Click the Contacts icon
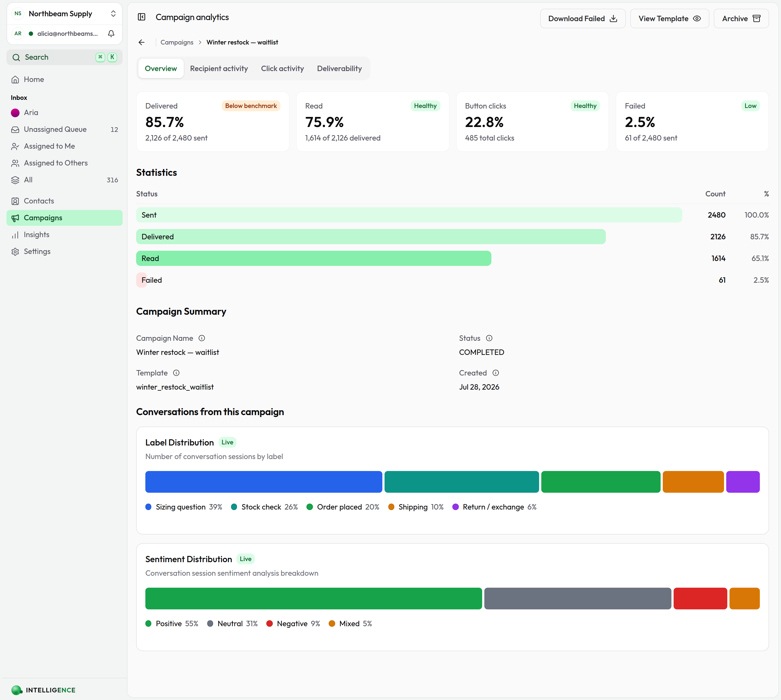Viewport: 781px width, 700px height. 15,201
